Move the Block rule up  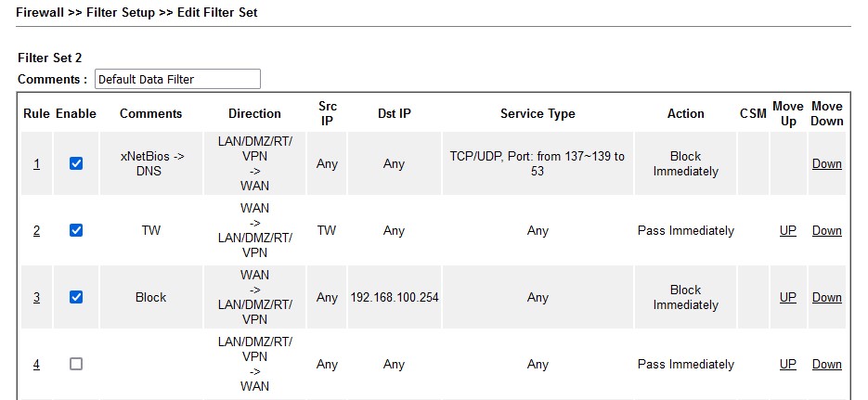[x=788, y=298]
